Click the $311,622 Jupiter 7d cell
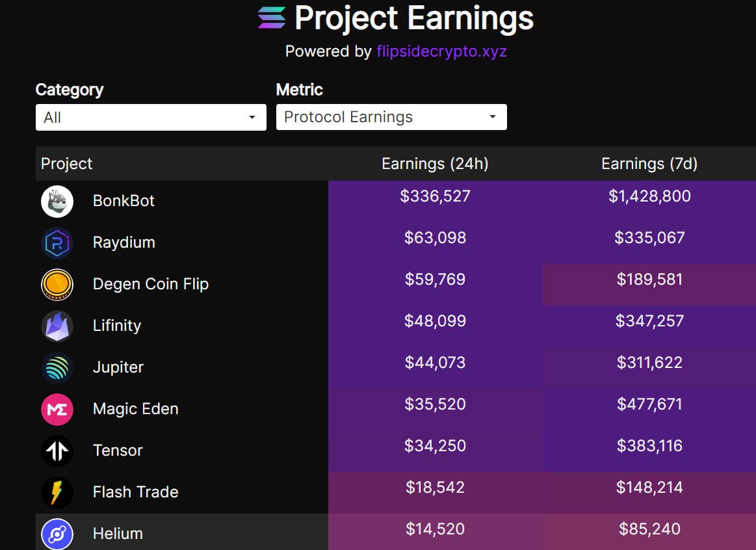 [649, 368]
